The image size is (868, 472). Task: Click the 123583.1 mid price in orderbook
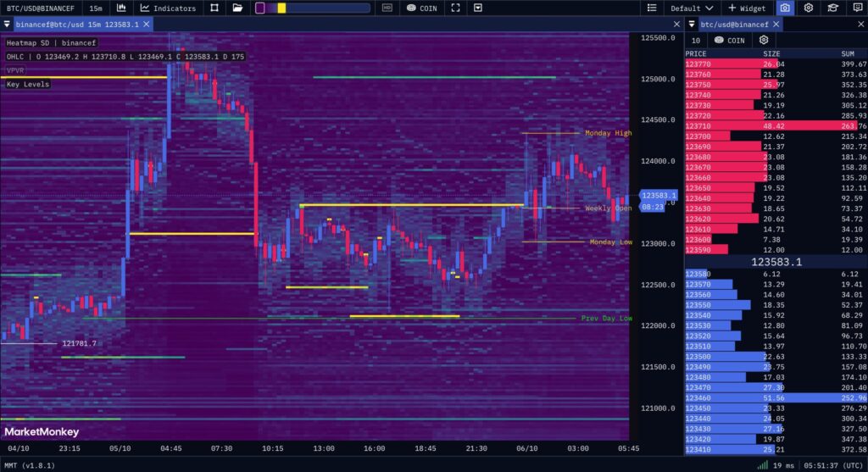[x=776, y=262]
